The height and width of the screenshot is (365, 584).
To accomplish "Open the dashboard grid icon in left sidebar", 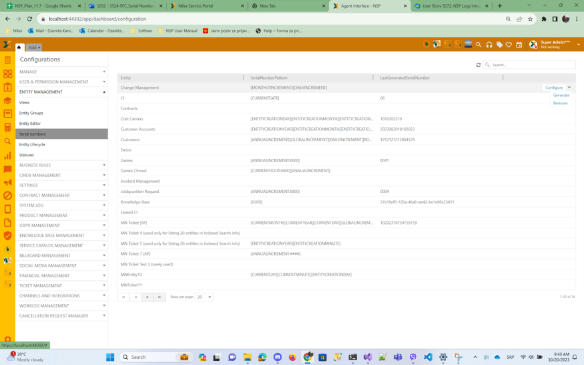I will tap(7, 73).
